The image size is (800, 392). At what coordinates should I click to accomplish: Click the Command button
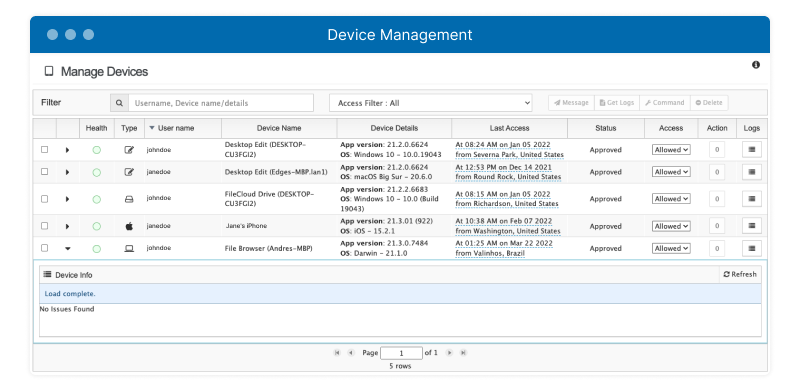665,103
